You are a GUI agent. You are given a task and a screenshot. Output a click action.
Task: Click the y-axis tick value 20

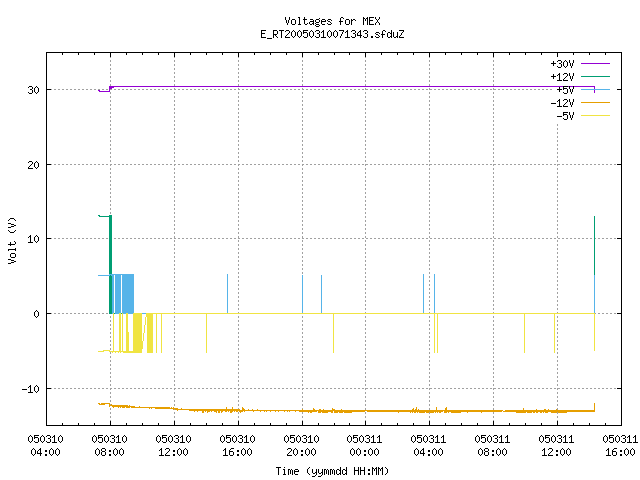point(33,165)
